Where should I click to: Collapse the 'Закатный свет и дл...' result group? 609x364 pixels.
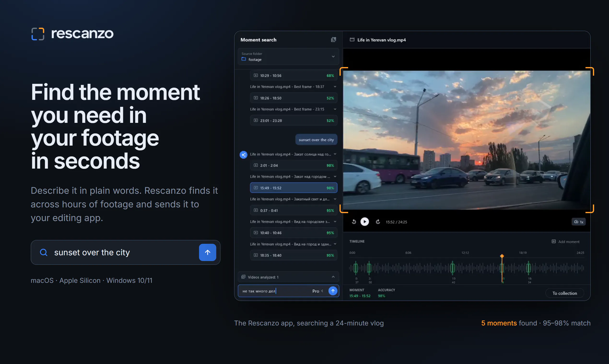335,199
